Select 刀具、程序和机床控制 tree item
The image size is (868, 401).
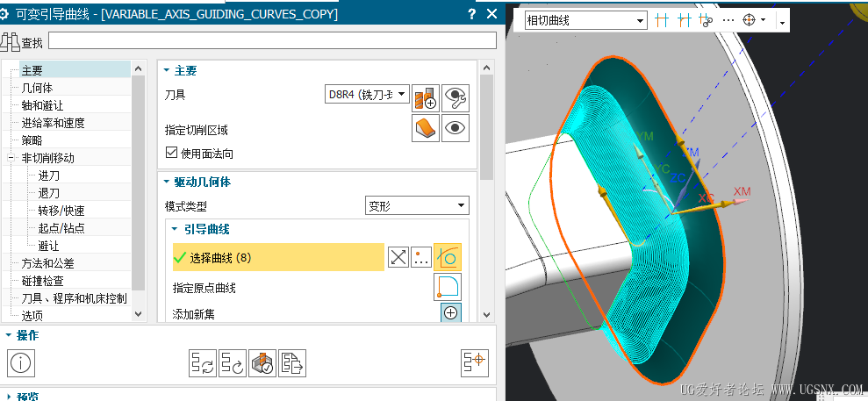click(x=75, y=298)
